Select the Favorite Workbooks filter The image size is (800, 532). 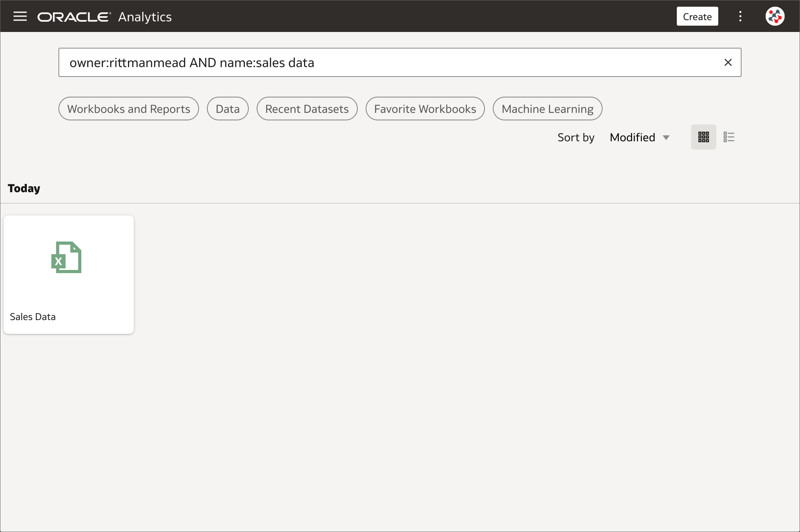pos(425,109)
